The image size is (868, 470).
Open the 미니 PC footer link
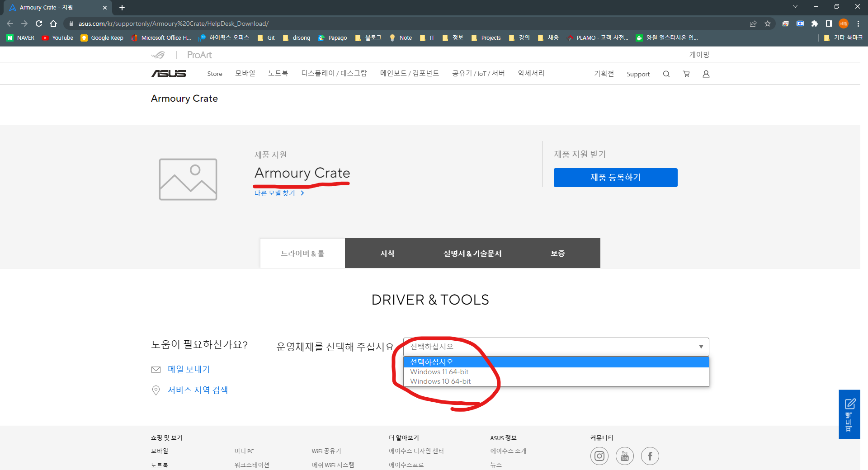tap(244, 451)
